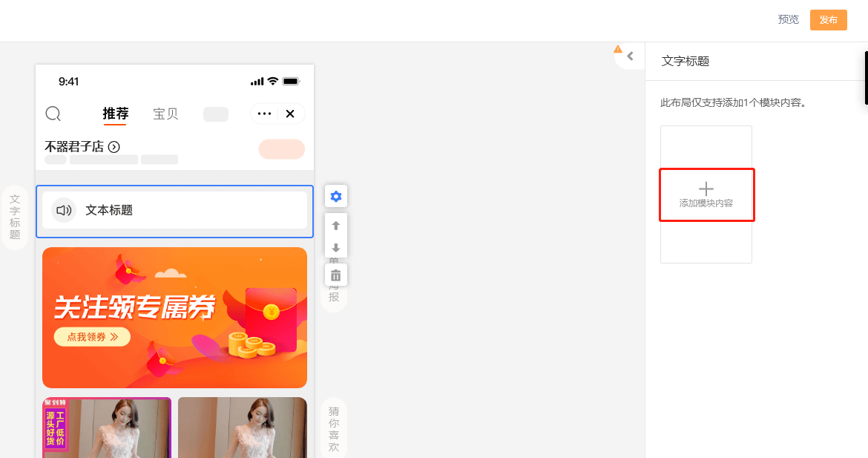Select the right product image without badge
The width and height of the screenshot is (868, 458).
tap(243, 428)
